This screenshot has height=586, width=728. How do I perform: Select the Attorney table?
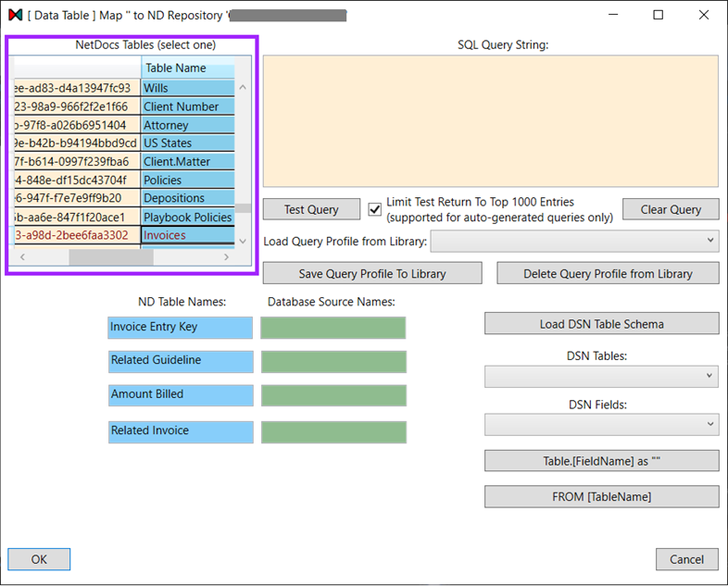coord(188,125)
